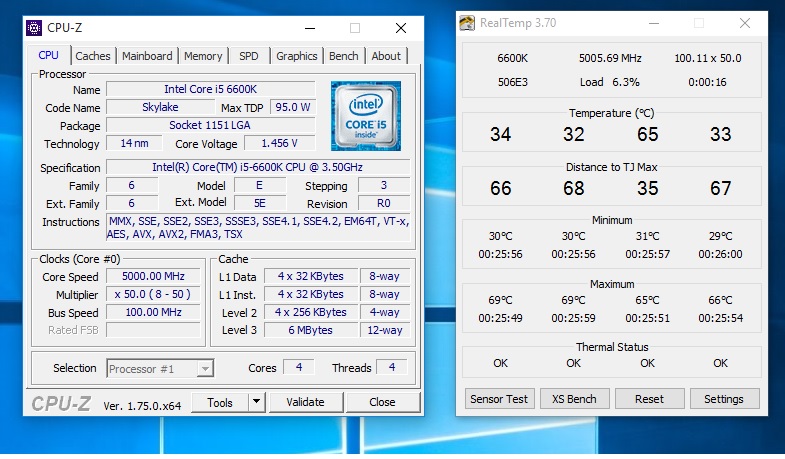
Task: Click the Cores count value field
Action: click(299, 367)
